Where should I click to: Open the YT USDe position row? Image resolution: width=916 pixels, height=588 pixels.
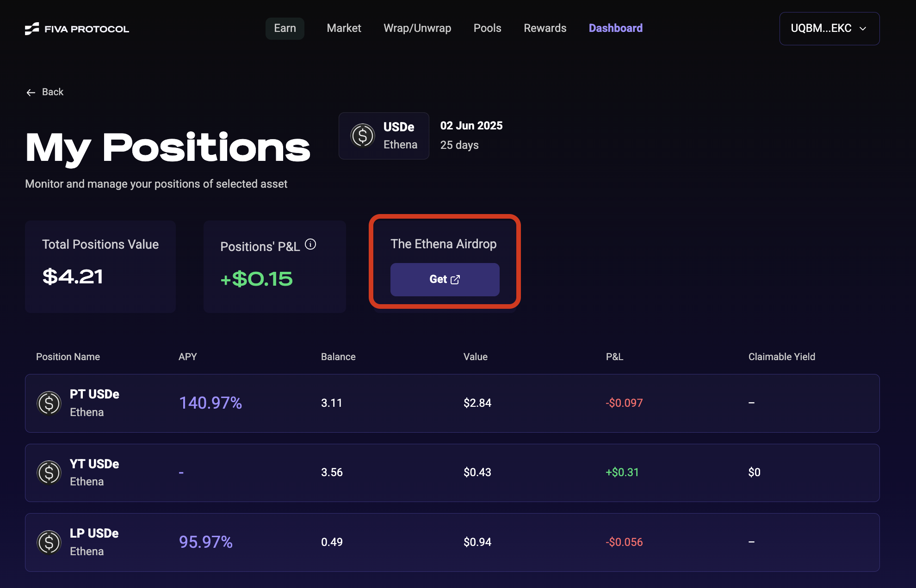coord(452,473)
